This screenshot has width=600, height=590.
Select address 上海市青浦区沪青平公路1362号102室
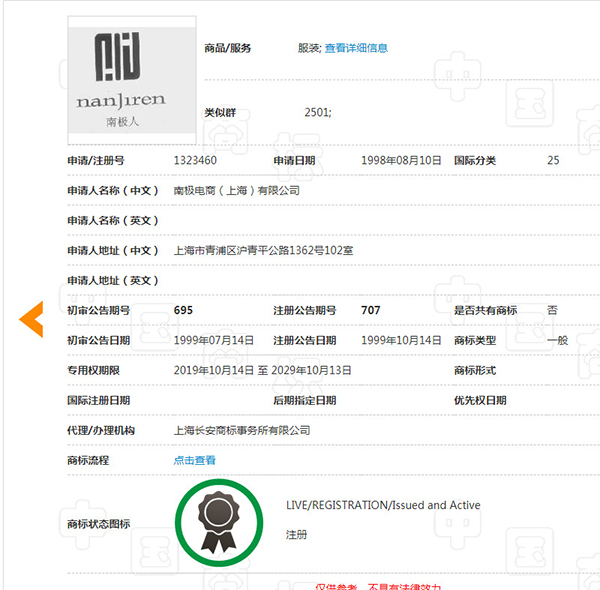tap(263, 250)
